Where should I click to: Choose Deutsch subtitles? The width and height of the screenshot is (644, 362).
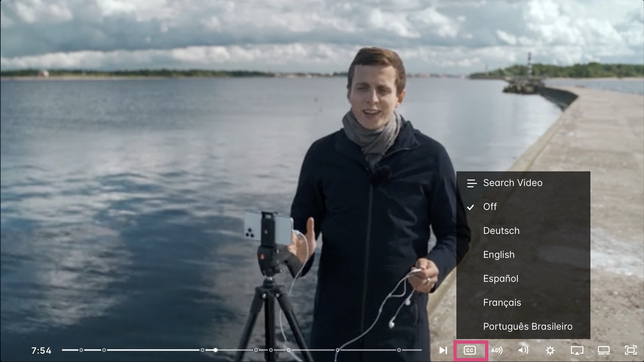point(501,231)
